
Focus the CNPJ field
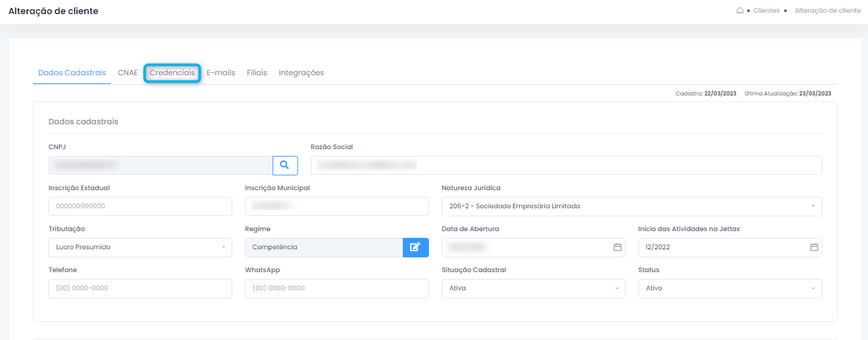click(x=160, y=165)
